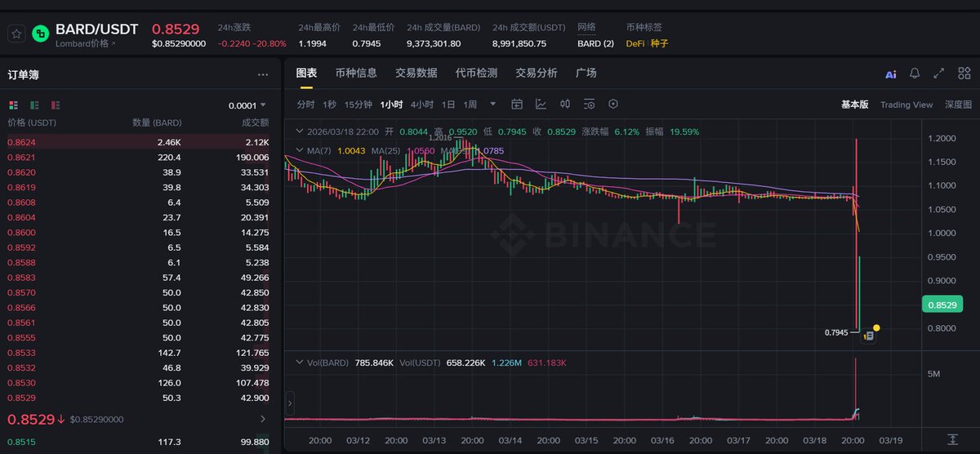Select the 4小时 interval

422,105
